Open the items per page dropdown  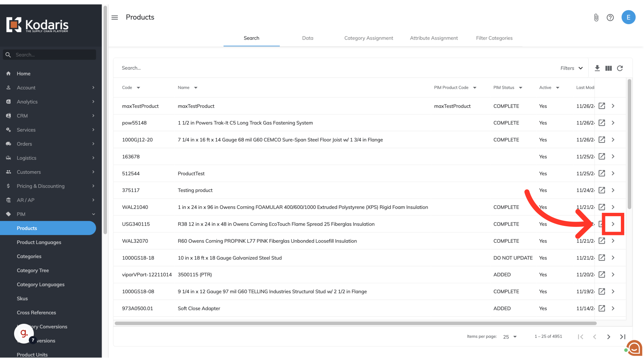(x=510, y=337)
